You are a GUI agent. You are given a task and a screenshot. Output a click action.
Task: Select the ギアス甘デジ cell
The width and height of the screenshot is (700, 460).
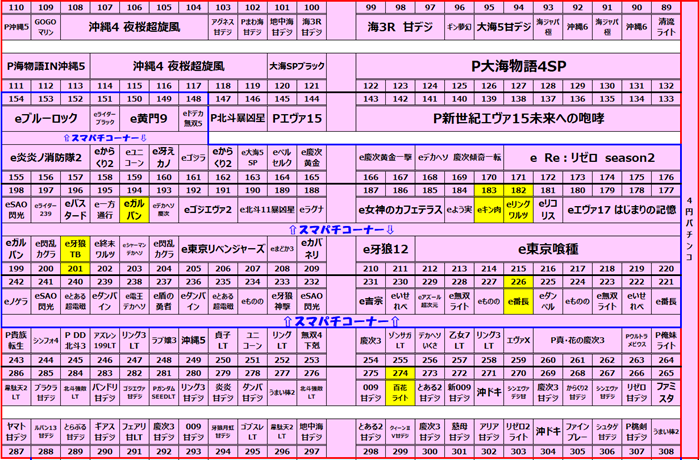pyautogui.click(x=104, y=431)
